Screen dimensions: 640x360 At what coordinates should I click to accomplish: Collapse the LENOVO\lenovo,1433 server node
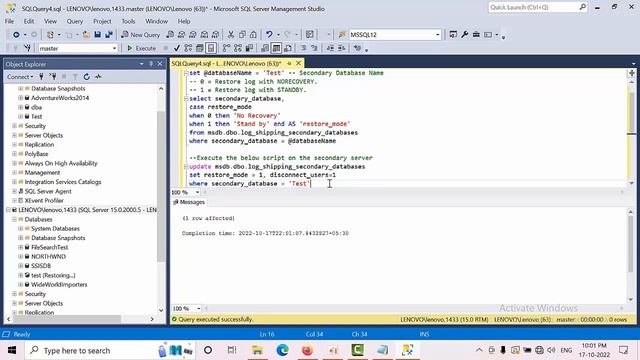8,210
